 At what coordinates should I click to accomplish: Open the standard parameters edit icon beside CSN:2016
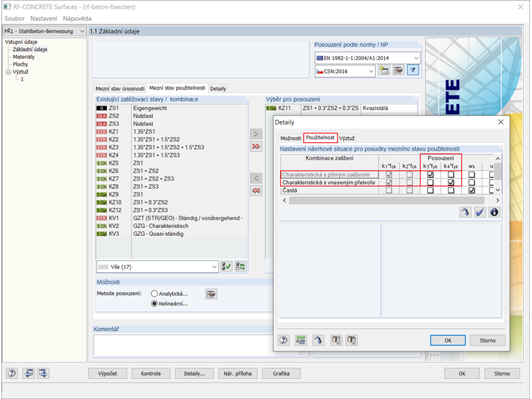coord(398,71)
